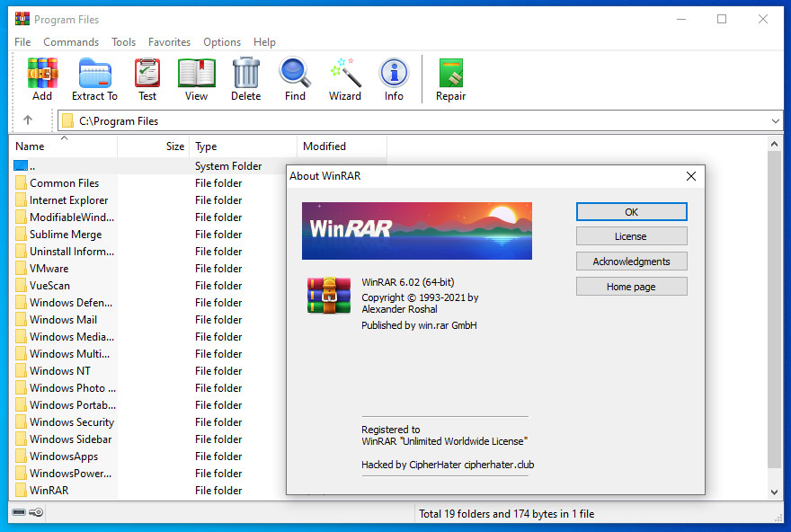The width and height of the screenshot is (791, 532).
Task: Click the Info toolbar icon
Action: tap(394, 74)
